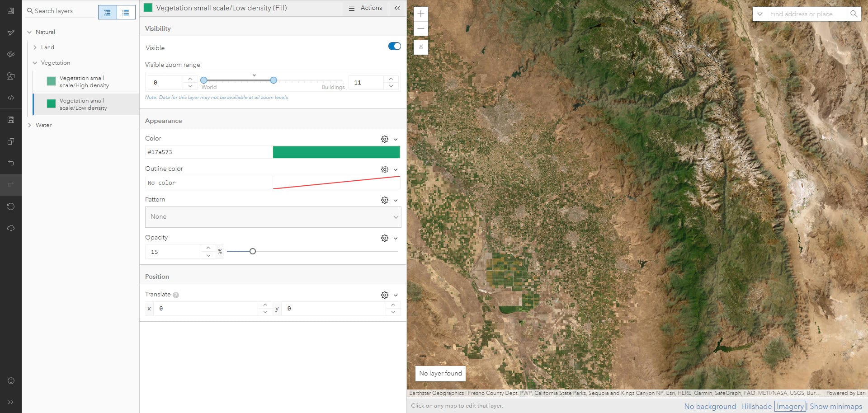The height and width of the screenshot is (413, 868).
Task: Click the No background link
Action: (710, 406)
